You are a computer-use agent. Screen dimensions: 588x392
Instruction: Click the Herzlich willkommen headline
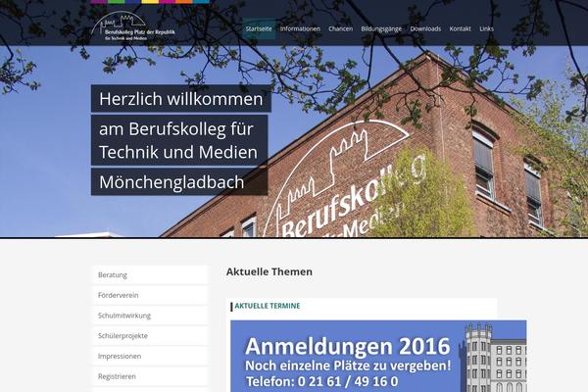click(181, 99)
